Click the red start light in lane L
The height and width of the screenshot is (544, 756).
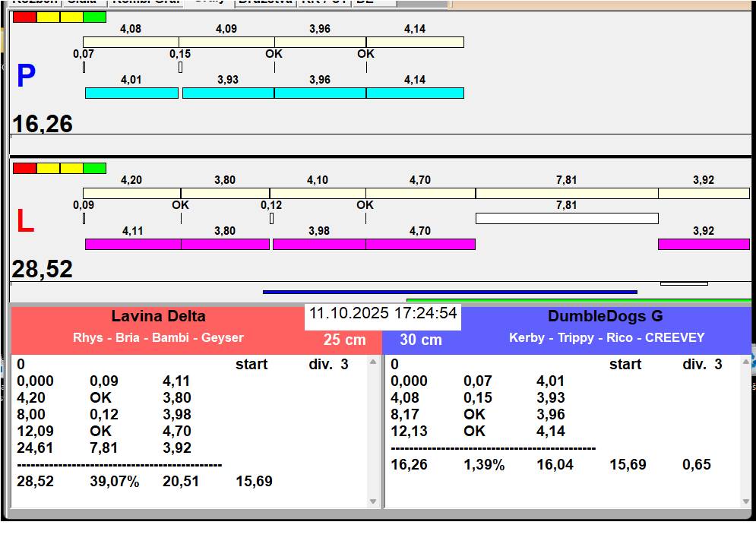24,168
